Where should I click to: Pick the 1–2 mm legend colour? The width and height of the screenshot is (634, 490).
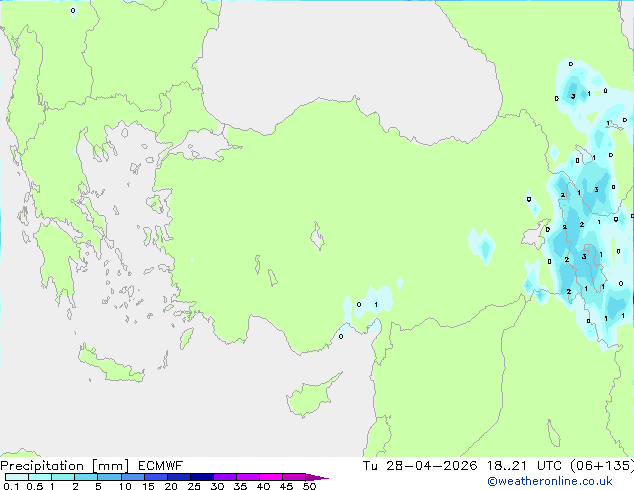point(63,477)
